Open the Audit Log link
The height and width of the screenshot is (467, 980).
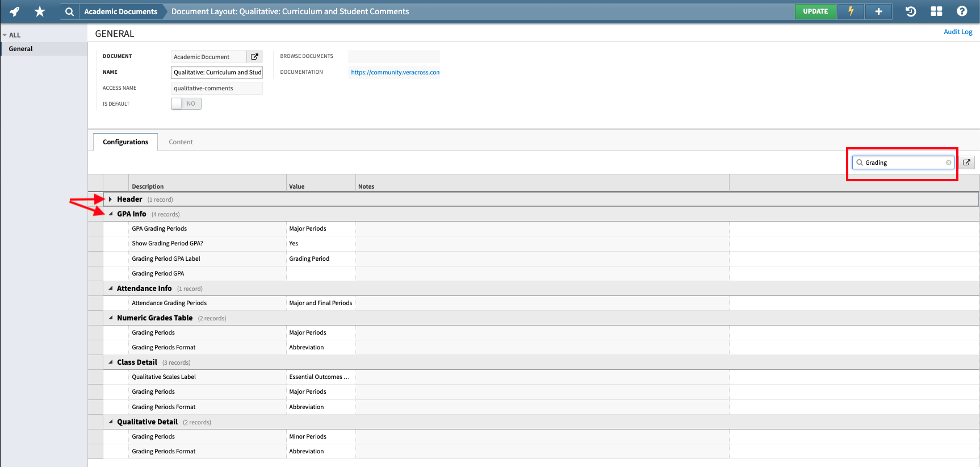pos(958,32)
